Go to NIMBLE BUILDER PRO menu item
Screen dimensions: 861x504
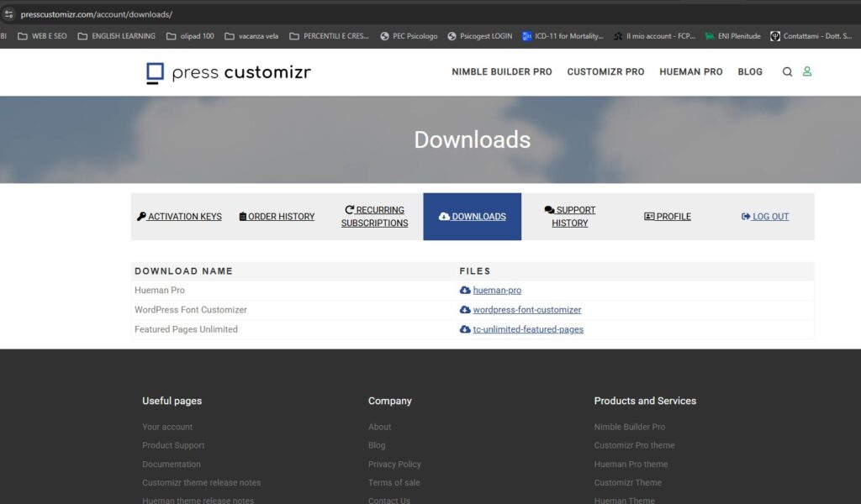click(x=502, y=72)
